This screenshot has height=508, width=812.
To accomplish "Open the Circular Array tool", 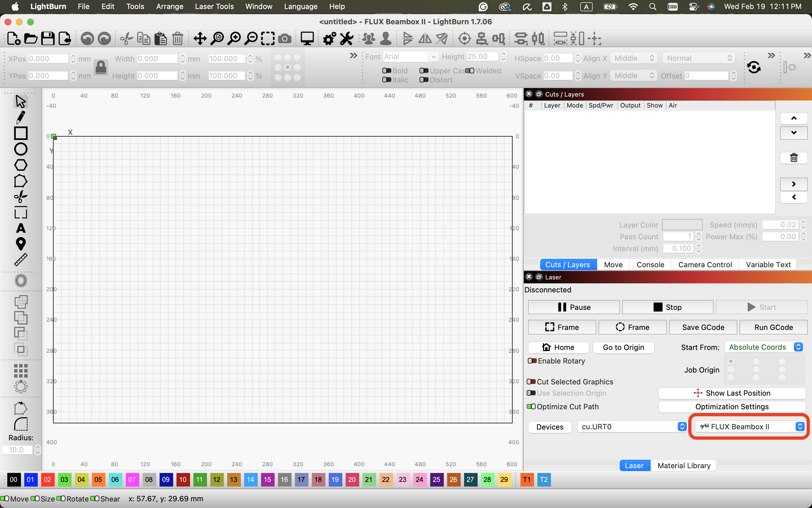I will (21, 387).
